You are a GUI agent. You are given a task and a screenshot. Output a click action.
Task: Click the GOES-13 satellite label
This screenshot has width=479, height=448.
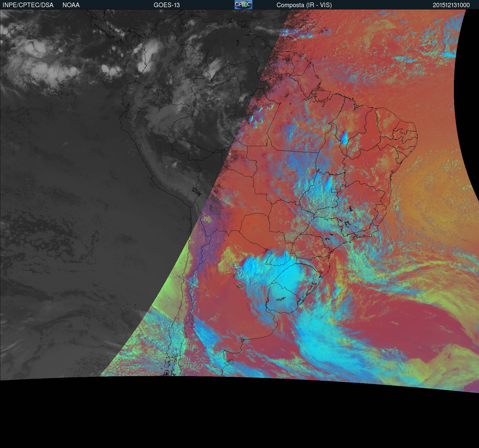(x=167, y=5)
